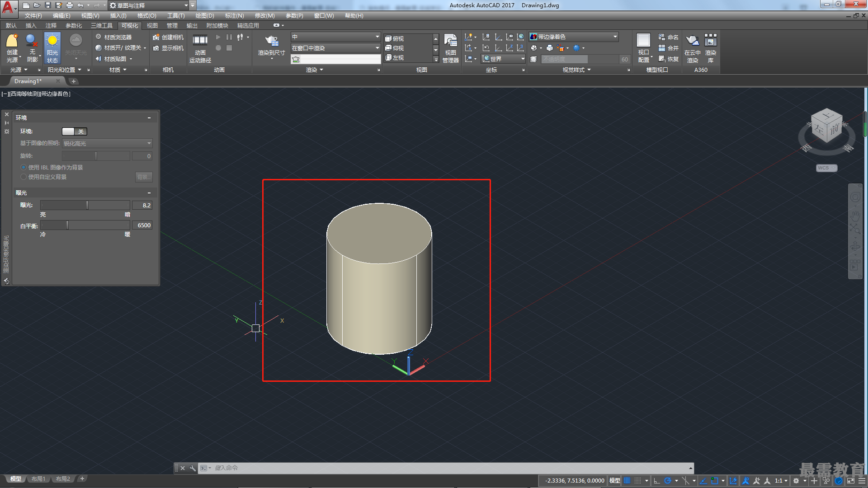Click the Clean Screen icon in status bar
868x488 pixels.
click(x=851, y=481)
